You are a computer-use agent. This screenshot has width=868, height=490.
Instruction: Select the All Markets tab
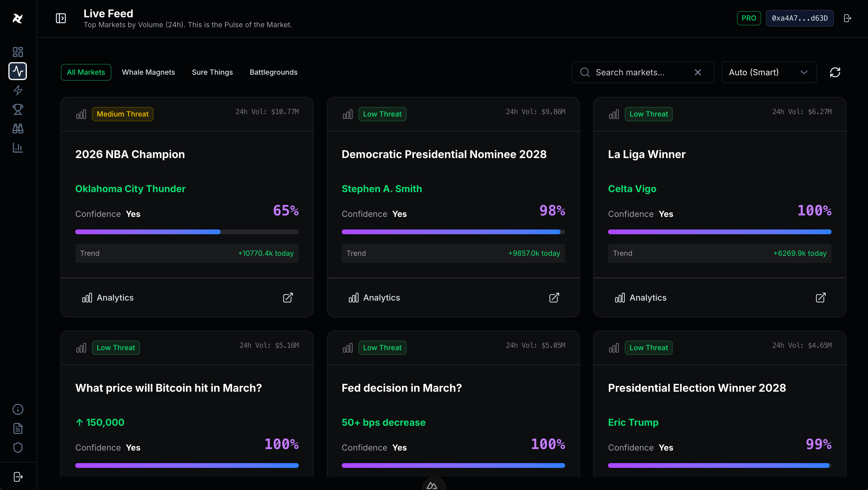click(86, 72)
